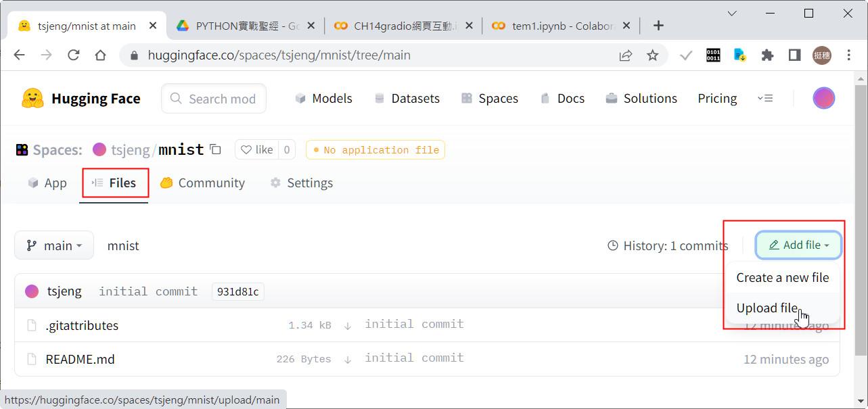
Task: Open the browser home page
Action: click(x=100, y=55)
